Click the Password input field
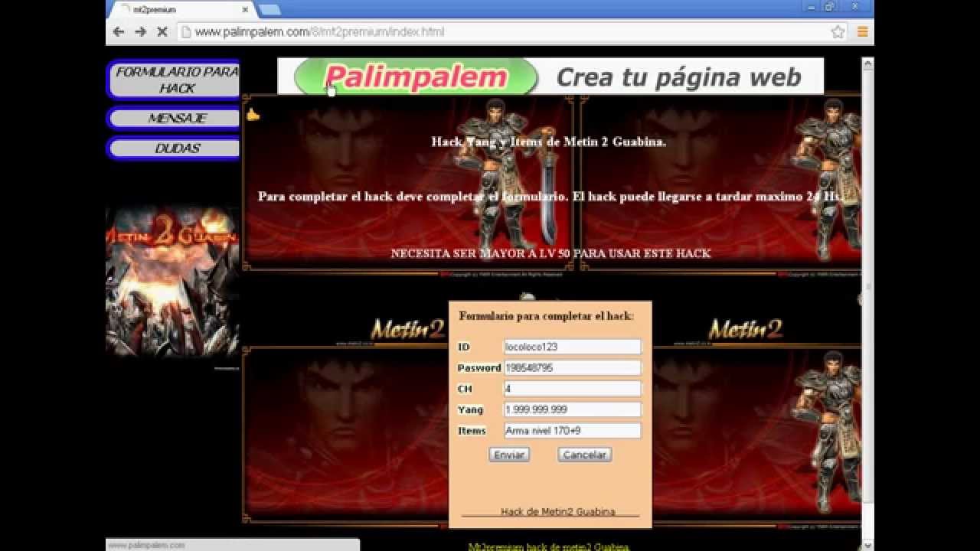 pos(572,368)
